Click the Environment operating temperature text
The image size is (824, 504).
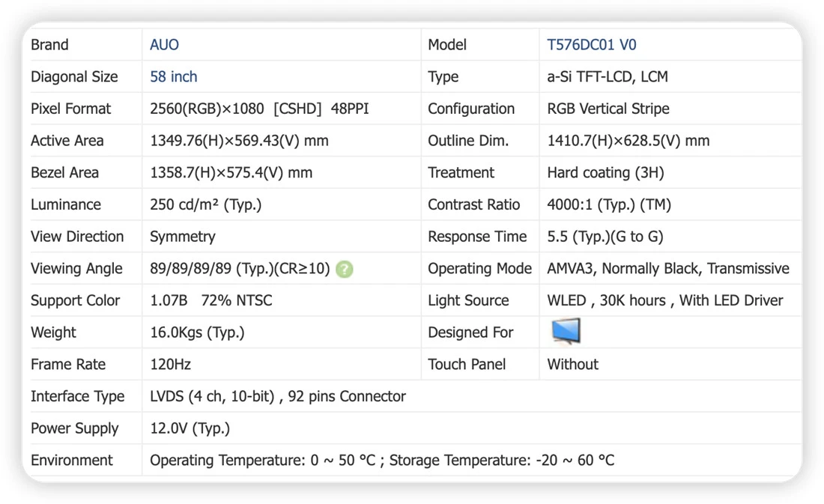click(x=263, y=461)
